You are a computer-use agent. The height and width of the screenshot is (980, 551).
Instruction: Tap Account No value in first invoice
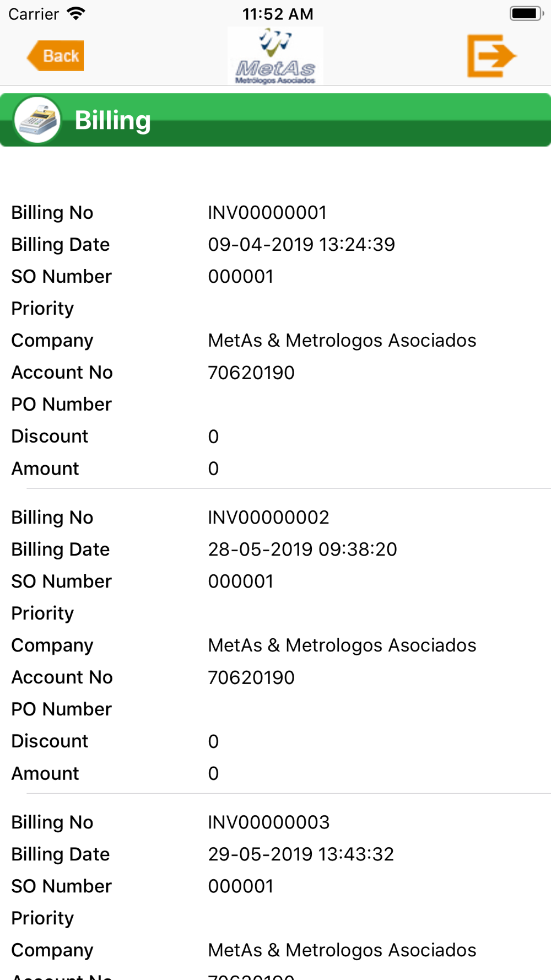[x=251, y=373]
